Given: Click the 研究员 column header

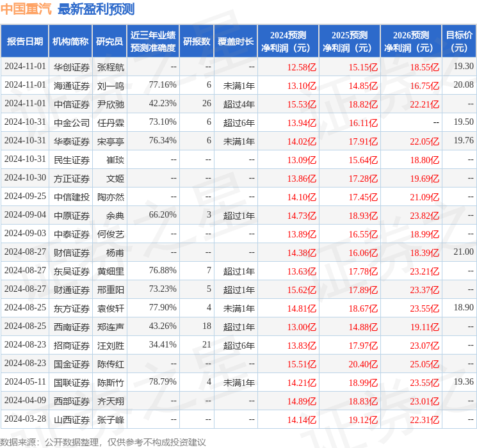Looking at the screenshot, I should point(109,42).
